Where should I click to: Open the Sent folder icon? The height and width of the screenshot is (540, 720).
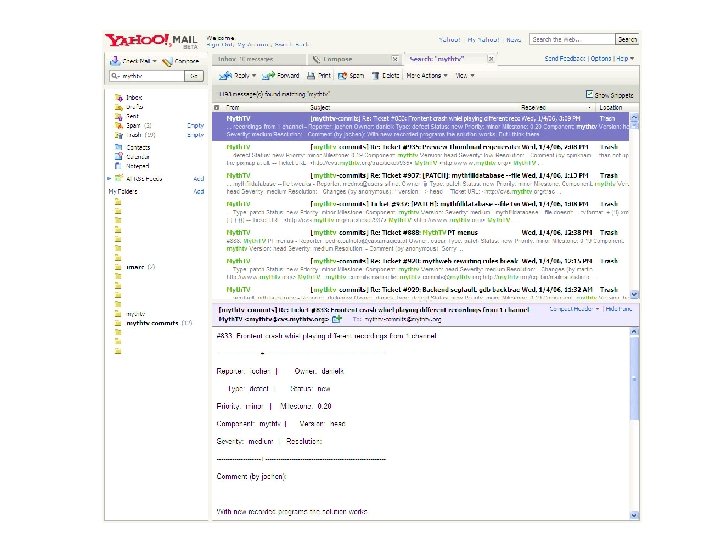(x=119, y=116)
